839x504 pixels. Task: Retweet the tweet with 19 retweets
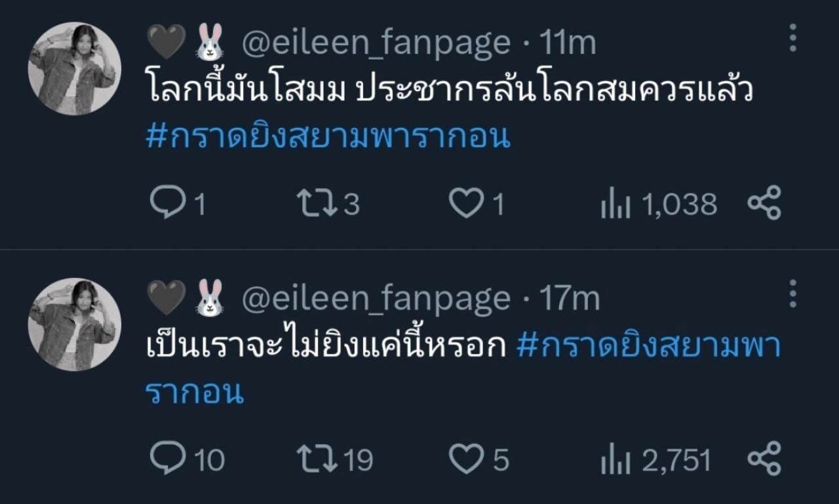point(317,459)
